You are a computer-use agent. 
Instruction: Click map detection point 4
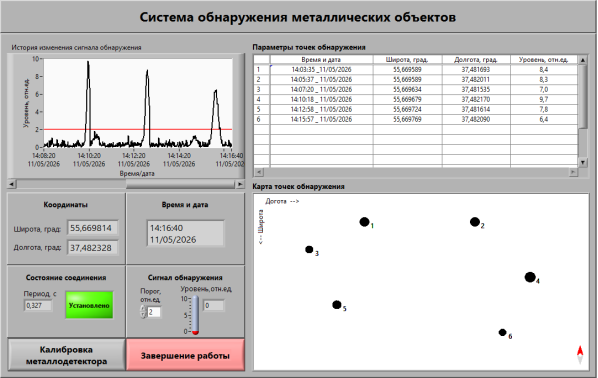pos(530,277)
